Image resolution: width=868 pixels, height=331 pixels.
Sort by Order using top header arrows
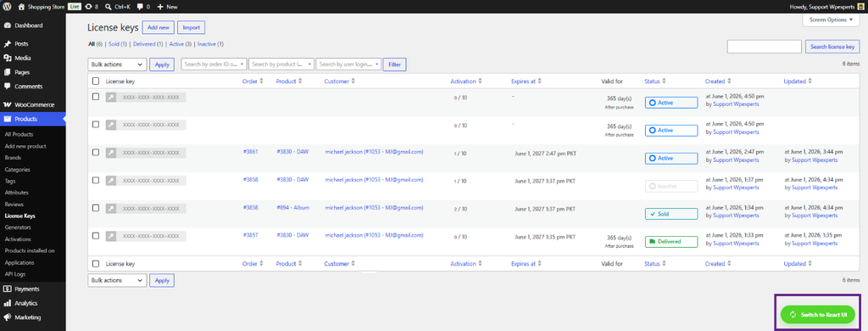pos(262,81)
